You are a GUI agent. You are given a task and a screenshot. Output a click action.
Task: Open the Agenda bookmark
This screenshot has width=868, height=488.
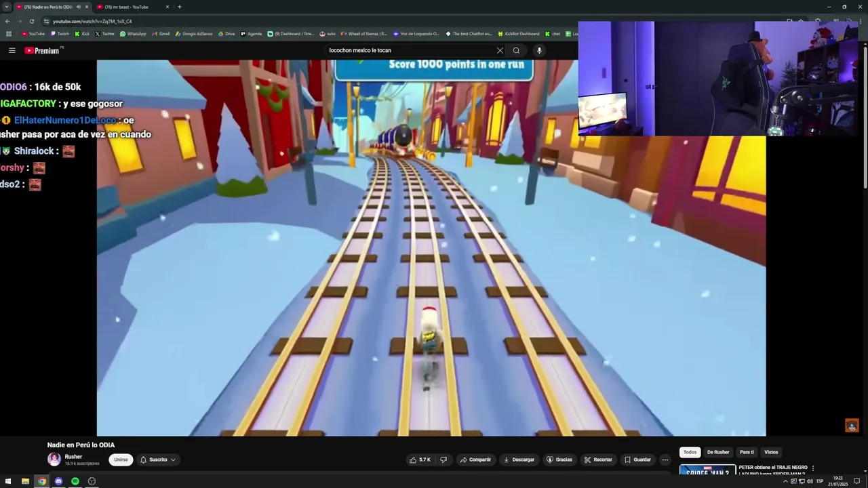point(250,33)
